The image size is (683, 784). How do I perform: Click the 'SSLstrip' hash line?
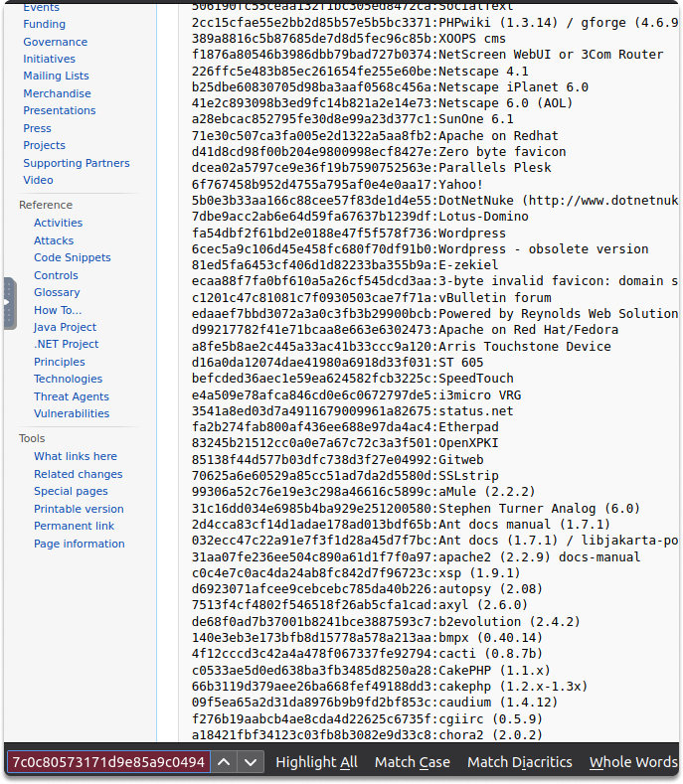click(x=345, y=476)
